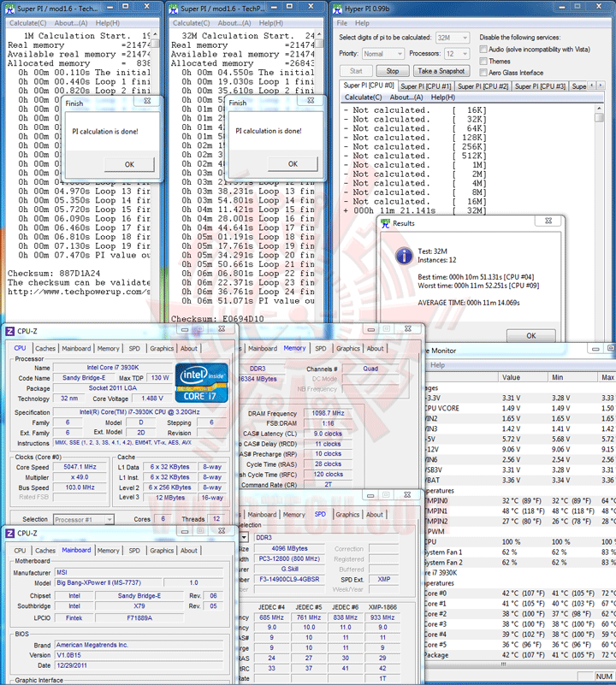Image resolution: width=616 pixels, height=685 pixels.
Task: Click the greyed-out Start button in Hyper PI
Action: click(356, 71)
